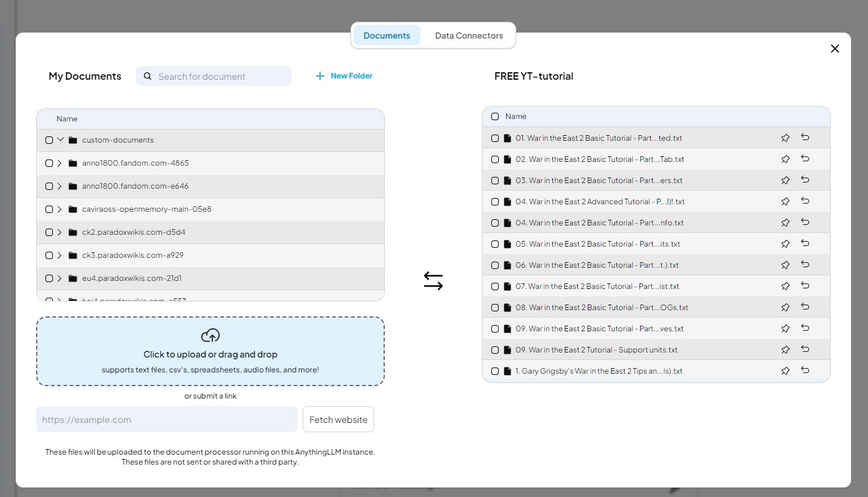Viewport: 868px width, 497px height.
Task: Pin the '03. War in the East 2' document
Action: click(785, 181)
